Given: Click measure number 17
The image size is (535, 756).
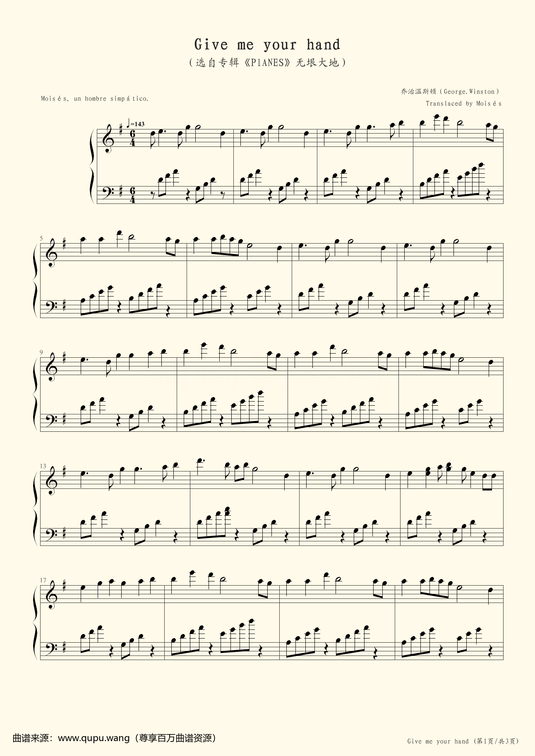Looking at the screenshot, I should [x=43, y=580].
